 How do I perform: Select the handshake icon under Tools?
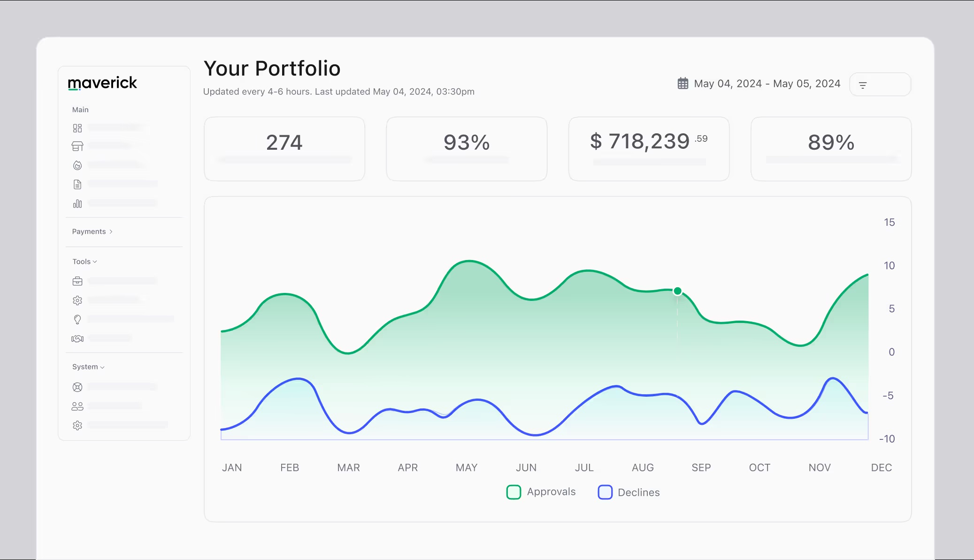pyautogui.click(x=77, y=338)
